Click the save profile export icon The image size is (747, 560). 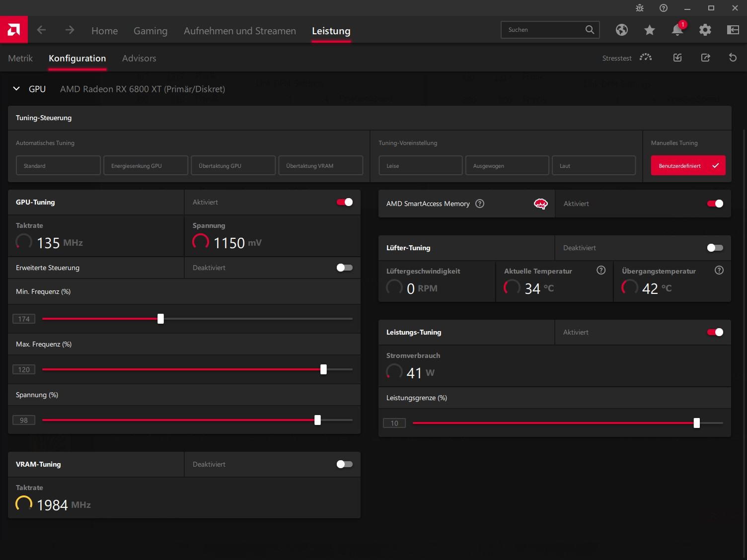click(705, 58)
